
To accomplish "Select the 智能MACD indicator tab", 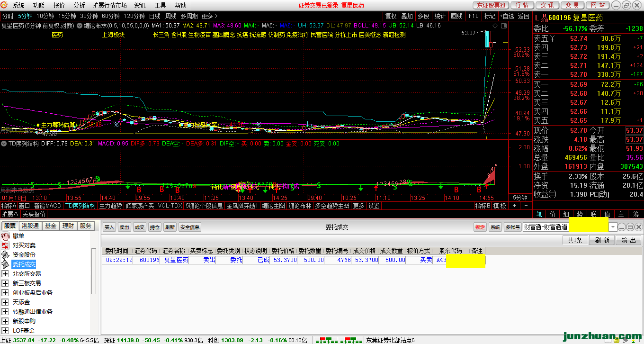I will [47, 206].
